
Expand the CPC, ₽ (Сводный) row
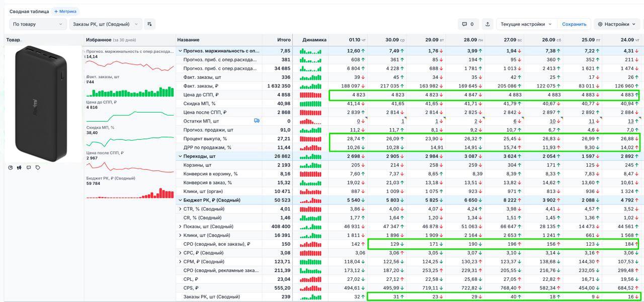181,253
